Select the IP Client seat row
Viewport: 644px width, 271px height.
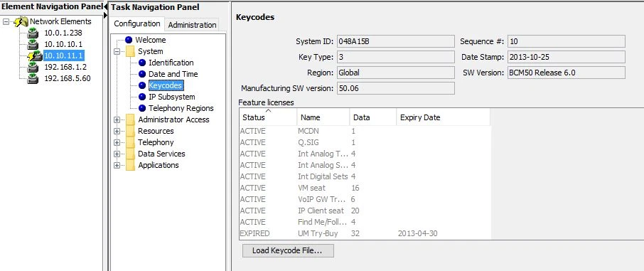tap(365, 211)
